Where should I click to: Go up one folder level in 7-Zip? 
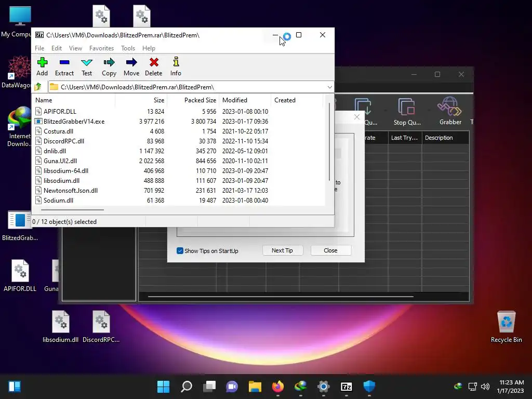click(x=38, y=87)
